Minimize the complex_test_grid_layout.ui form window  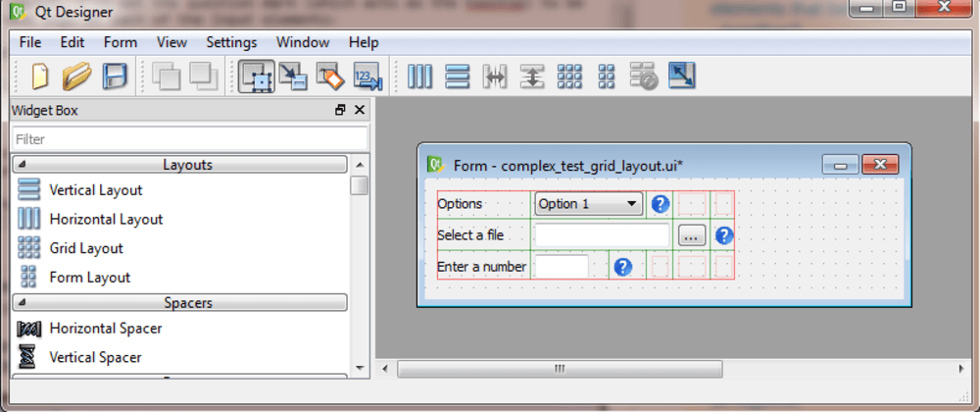coord(841,165)
